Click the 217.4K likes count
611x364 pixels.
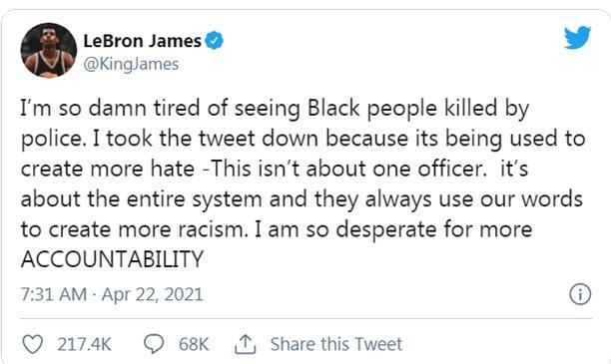tap(84, 344)
